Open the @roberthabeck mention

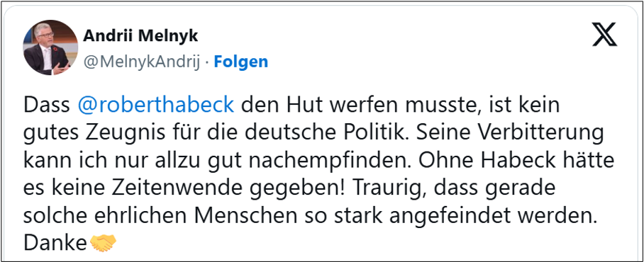click(x=155, y=106)
